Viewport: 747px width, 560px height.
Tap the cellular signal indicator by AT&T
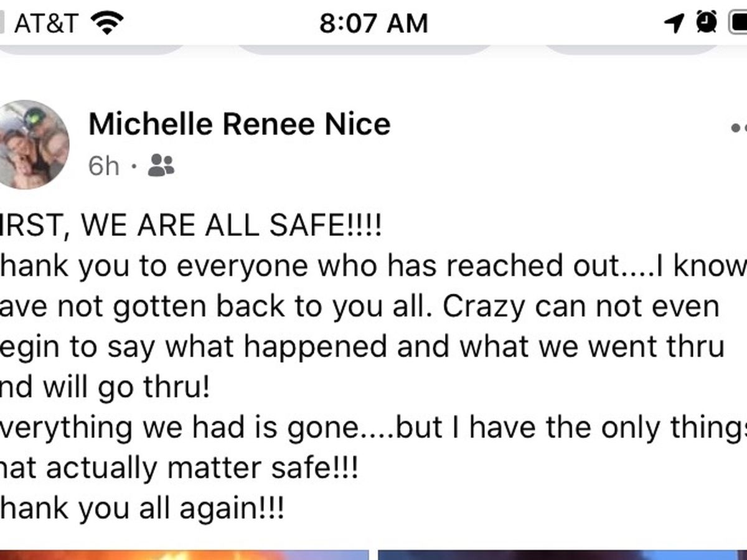(2, 24)
